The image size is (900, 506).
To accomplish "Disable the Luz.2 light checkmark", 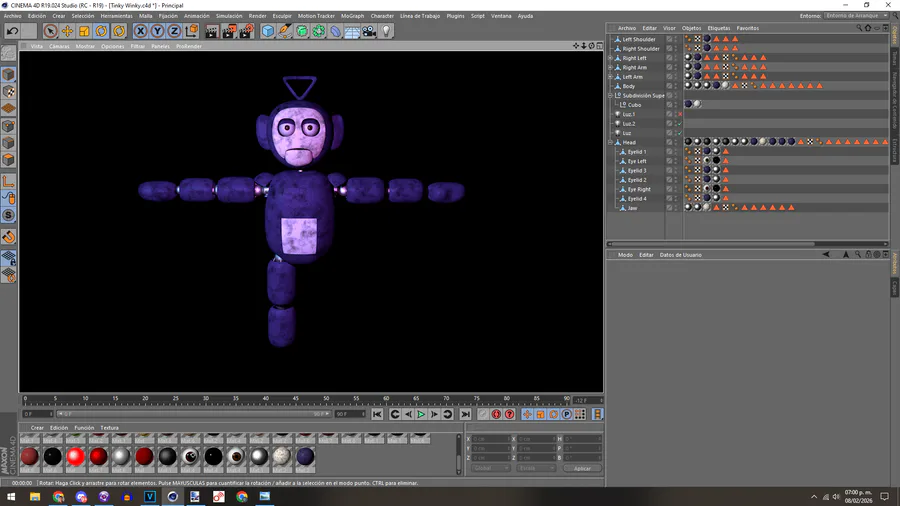I will click(680, 123).
